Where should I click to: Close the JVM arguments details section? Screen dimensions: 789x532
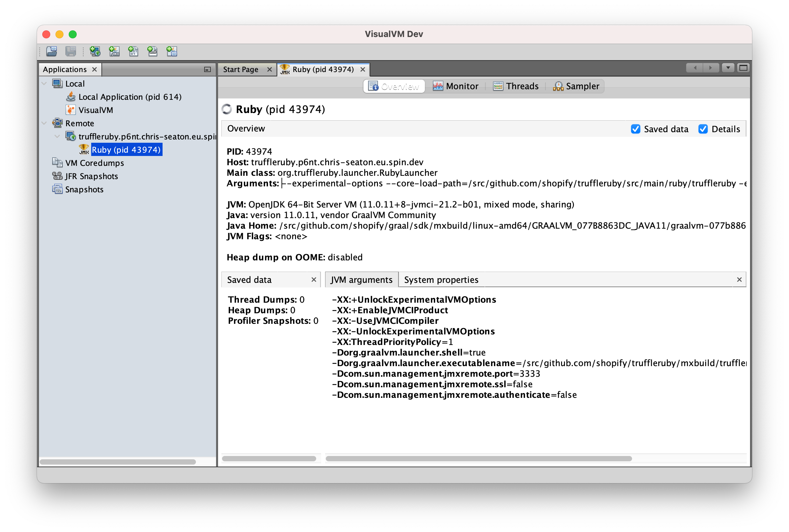tap(739, 280)
